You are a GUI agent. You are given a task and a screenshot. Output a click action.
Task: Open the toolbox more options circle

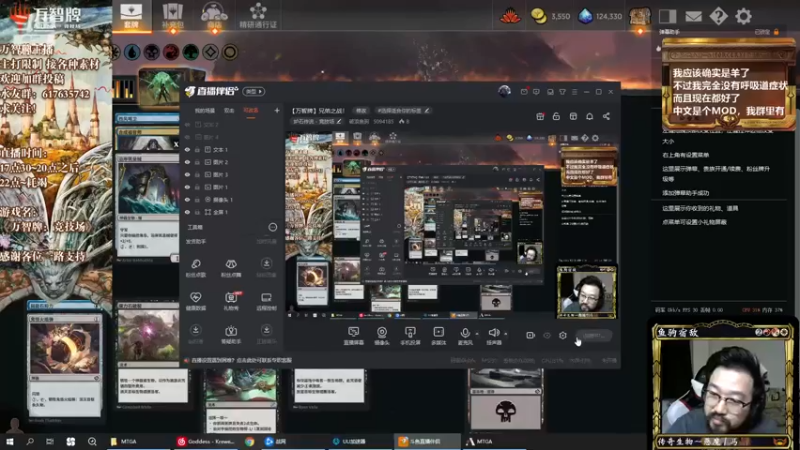coord(272,227)
